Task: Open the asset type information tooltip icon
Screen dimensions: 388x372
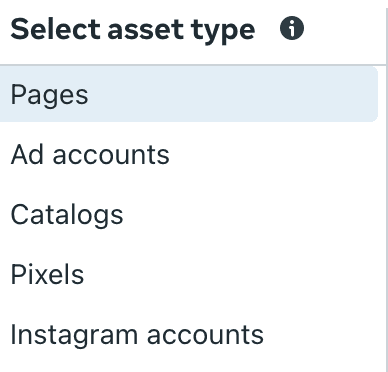Action: pos(292,29)
